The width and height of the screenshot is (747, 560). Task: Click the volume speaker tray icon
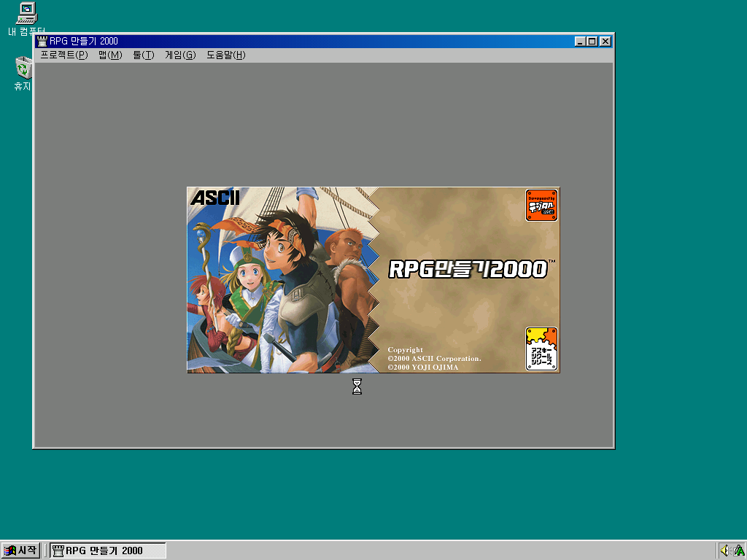[x=724, y=551]
